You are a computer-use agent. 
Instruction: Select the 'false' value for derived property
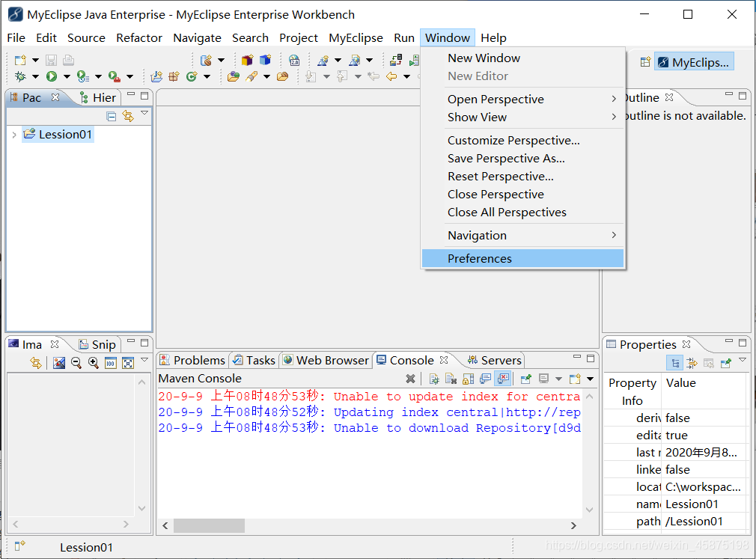677,418
